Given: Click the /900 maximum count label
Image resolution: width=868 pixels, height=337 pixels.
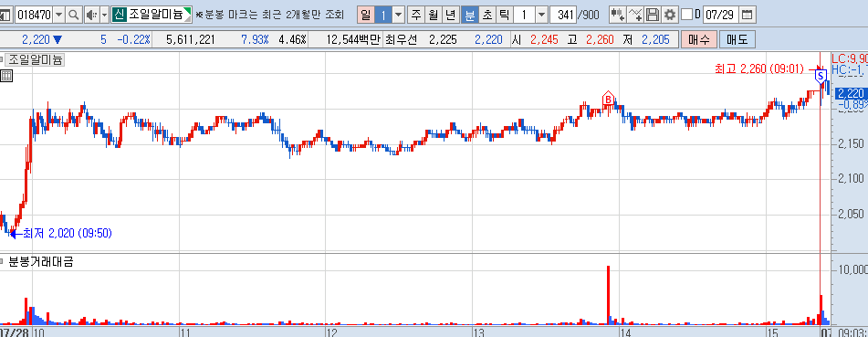Looking at the screenshot, I should pos(589,15).
